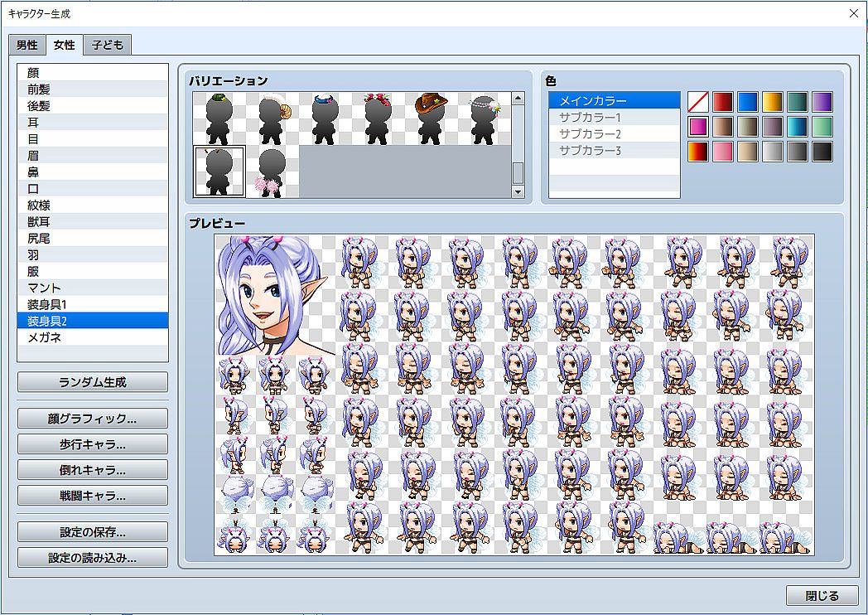Open 歩行キャラ... export
Viewport: 868px width, 615px height.
[x=93, y=444]
